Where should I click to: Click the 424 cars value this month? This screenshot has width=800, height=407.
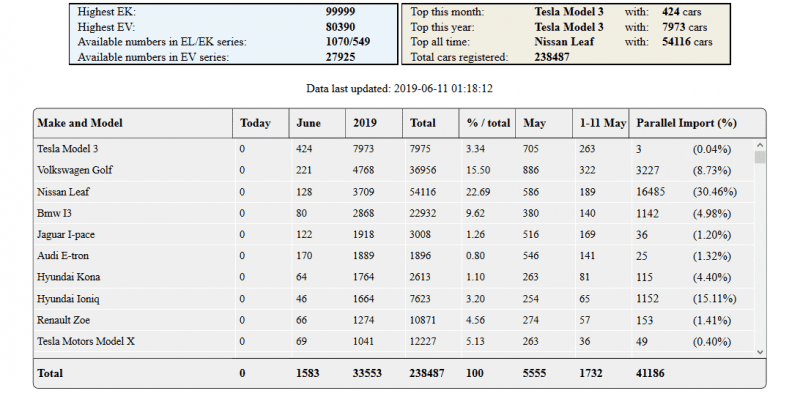682,12
